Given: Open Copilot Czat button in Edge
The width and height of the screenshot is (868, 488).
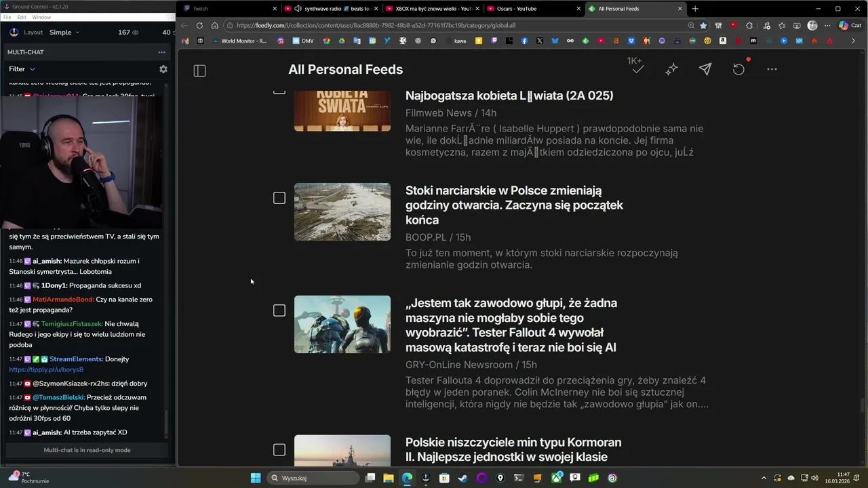Looking at the screenshot, I should point(850,26).
